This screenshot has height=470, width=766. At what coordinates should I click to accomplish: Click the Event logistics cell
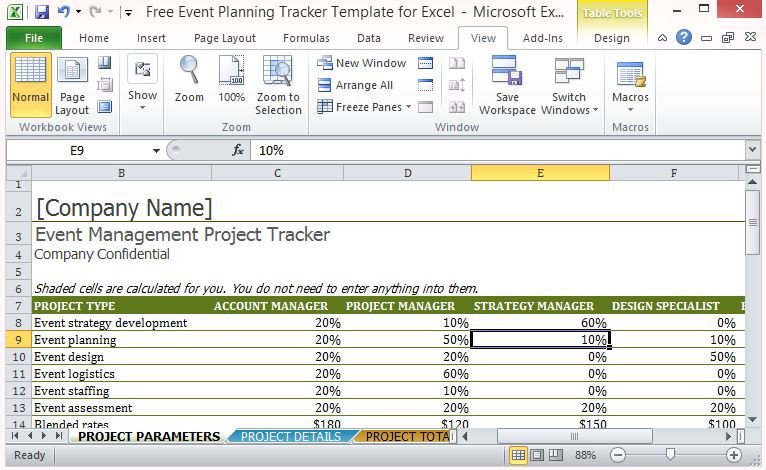[122, 374]
